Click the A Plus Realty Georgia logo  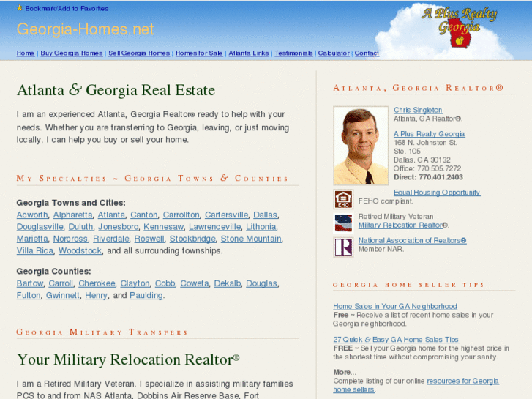(x=460, y=28)
